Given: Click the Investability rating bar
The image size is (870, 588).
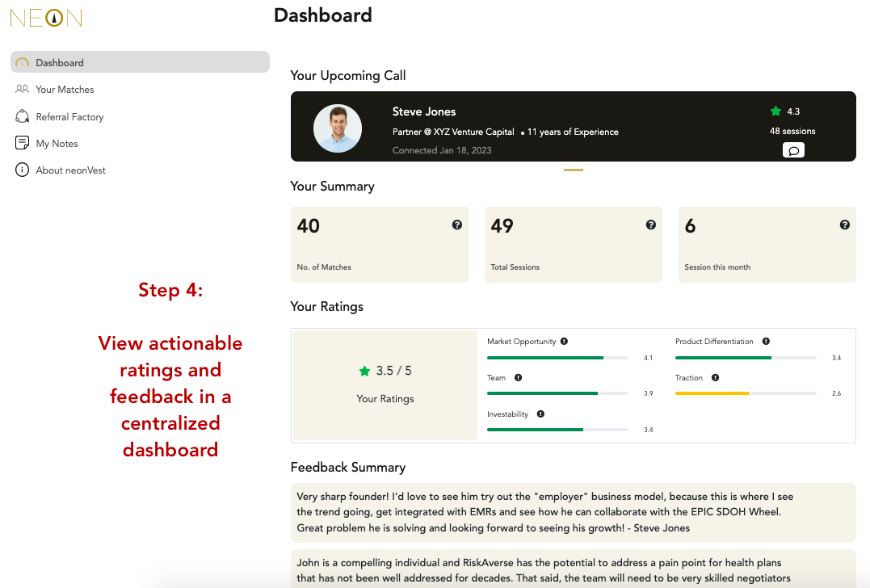Looking at the screenshot, I should 557,430.
